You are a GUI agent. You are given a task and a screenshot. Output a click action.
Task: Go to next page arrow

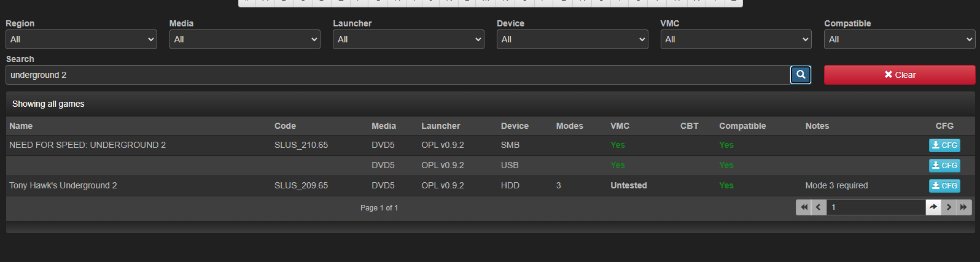tap(949, 207)
